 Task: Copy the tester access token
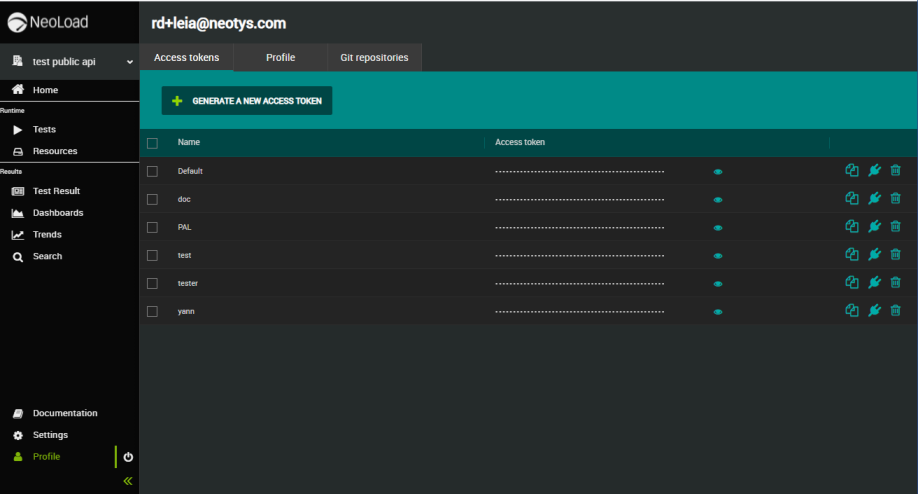click(x=852, y=283)
